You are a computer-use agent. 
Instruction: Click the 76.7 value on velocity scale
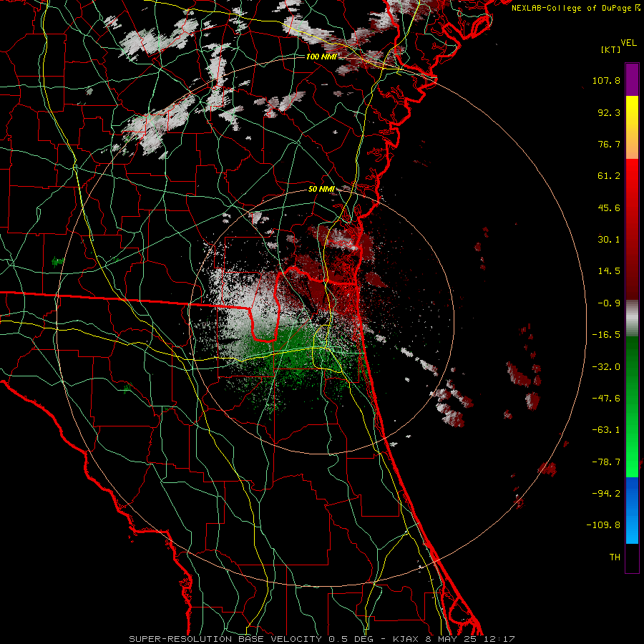click(x=609, y=144)
